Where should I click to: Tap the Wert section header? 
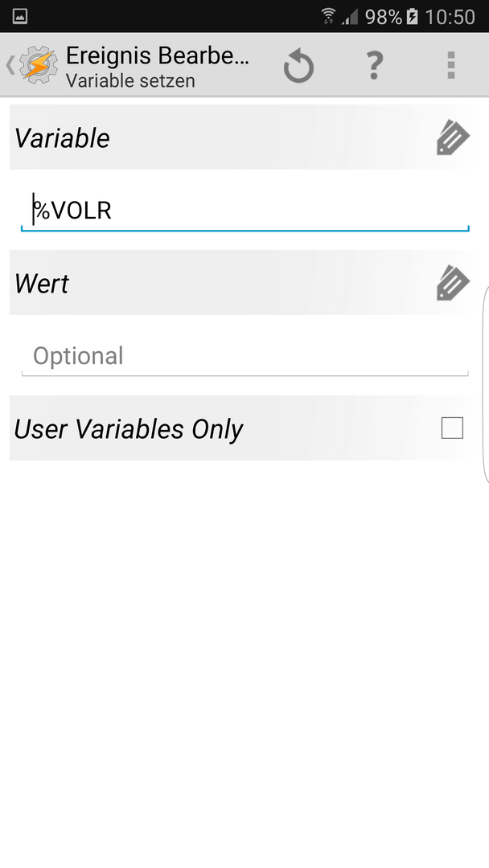[242, 283]
